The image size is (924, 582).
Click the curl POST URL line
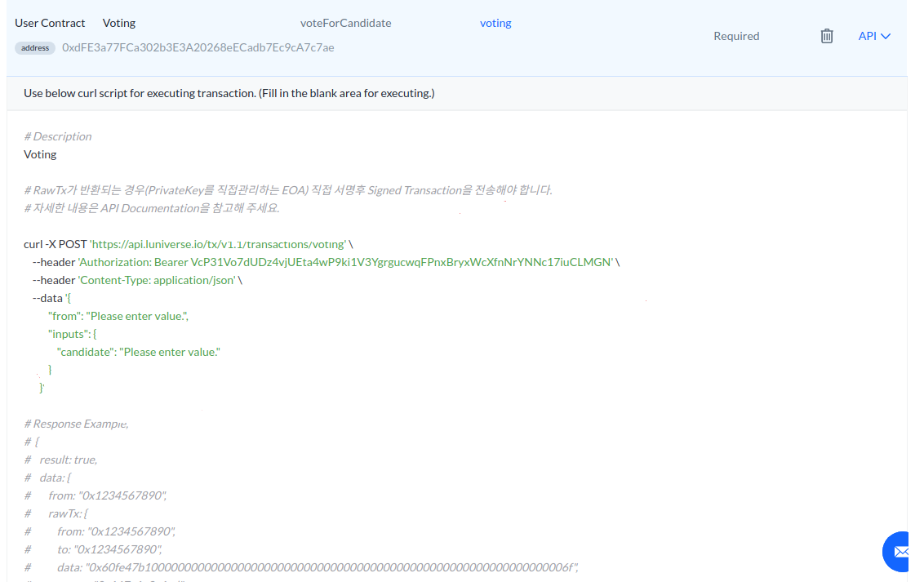point(189,244)
